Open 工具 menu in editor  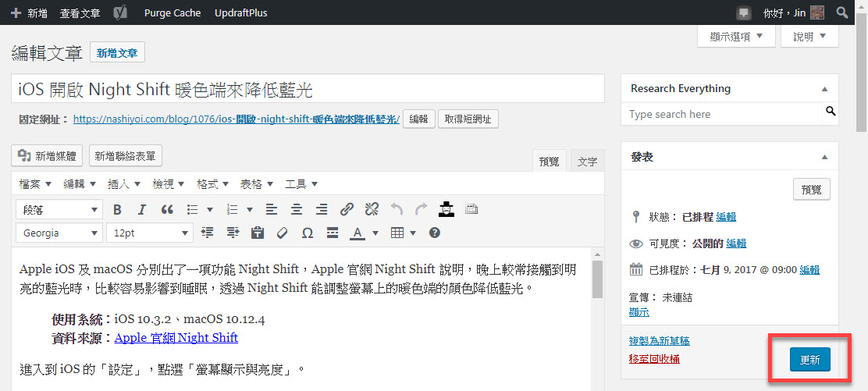pos(301,184)
